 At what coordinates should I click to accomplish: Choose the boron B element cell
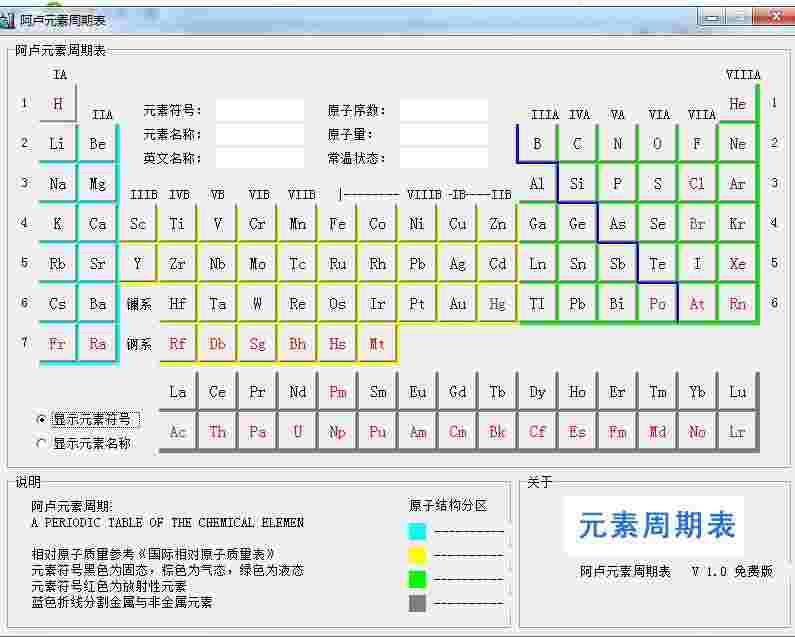click(x=537, y=144)
